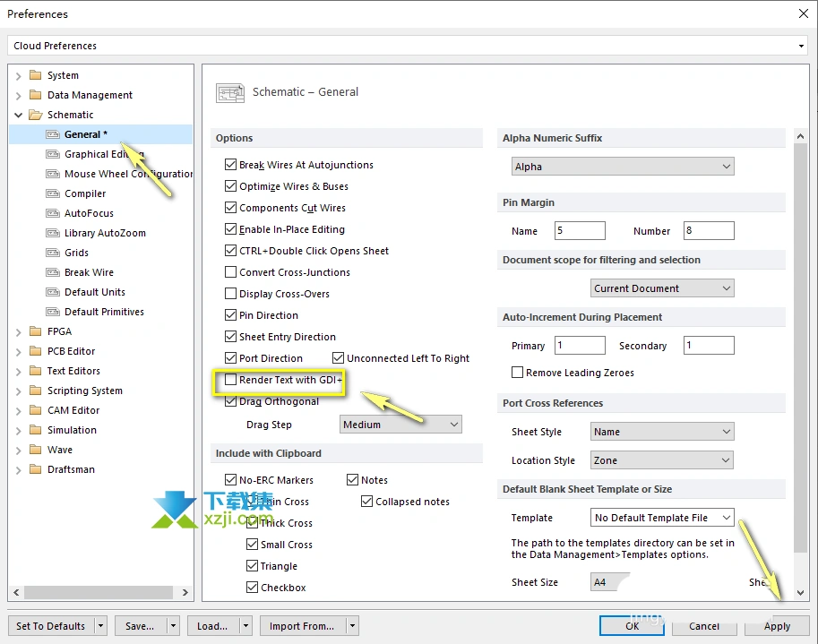
Task: Click the Cancel button
Action: (703, 626)
